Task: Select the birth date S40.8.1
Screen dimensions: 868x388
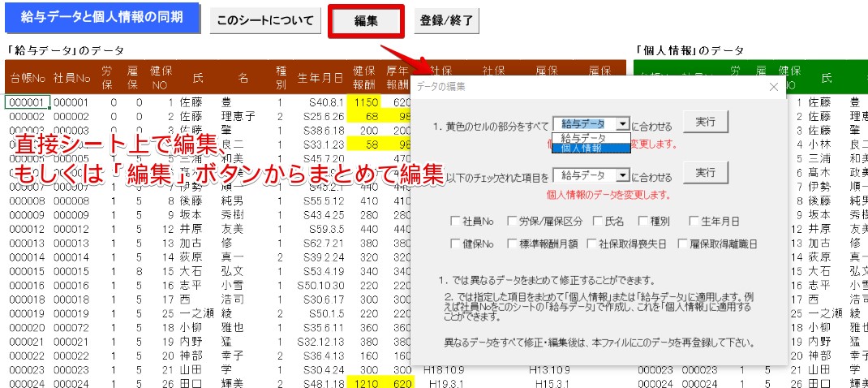Action: (326, 102)
